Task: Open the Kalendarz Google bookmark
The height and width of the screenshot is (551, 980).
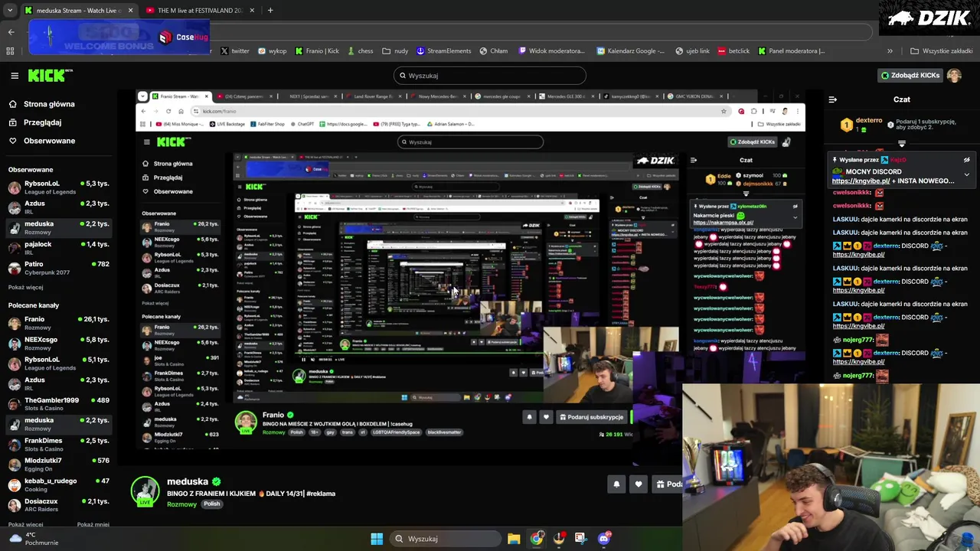Action: [631, 51]
